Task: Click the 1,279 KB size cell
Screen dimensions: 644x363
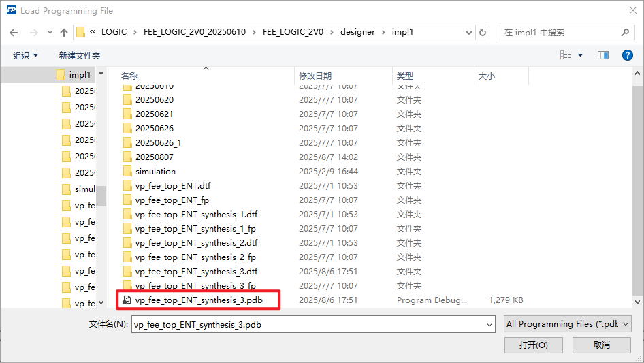Action: (506, 300)
